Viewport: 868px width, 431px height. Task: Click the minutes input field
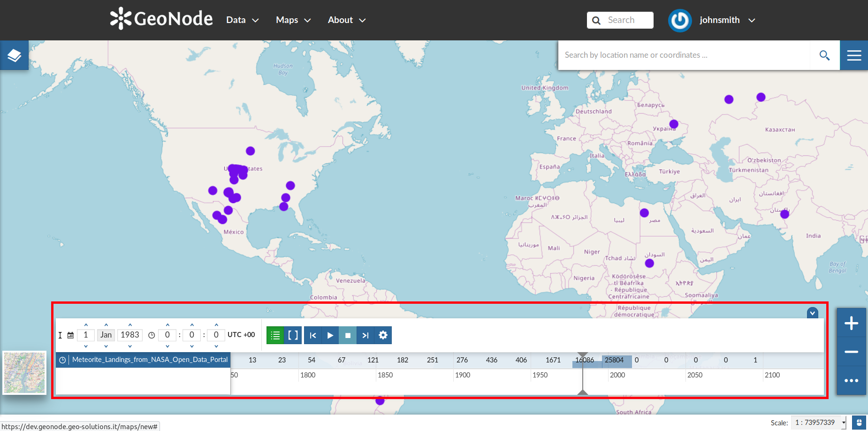tap(192, 335)
